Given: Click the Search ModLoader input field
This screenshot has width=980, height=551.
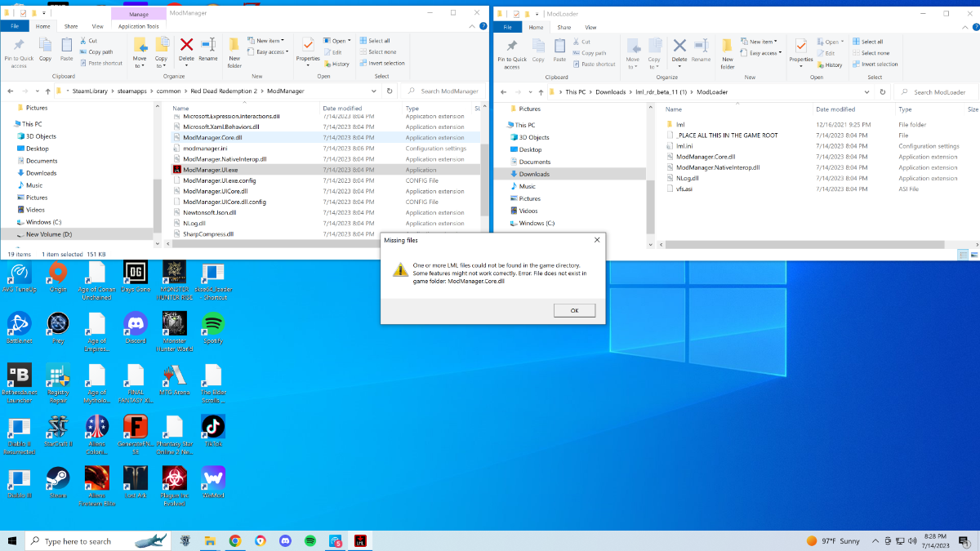Looking at the screenshot, I should pyautogui.click(x=939, y=92).
